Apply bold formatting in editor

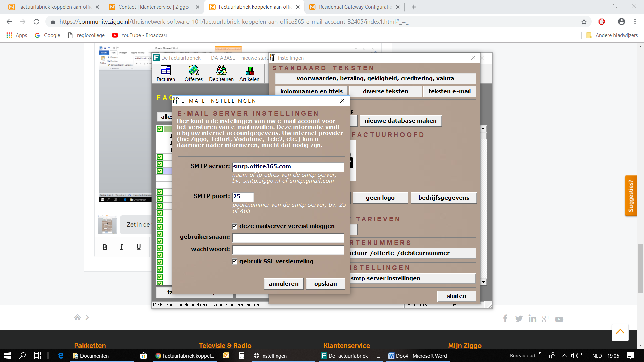pyautogui.click(x=105, y=247)
